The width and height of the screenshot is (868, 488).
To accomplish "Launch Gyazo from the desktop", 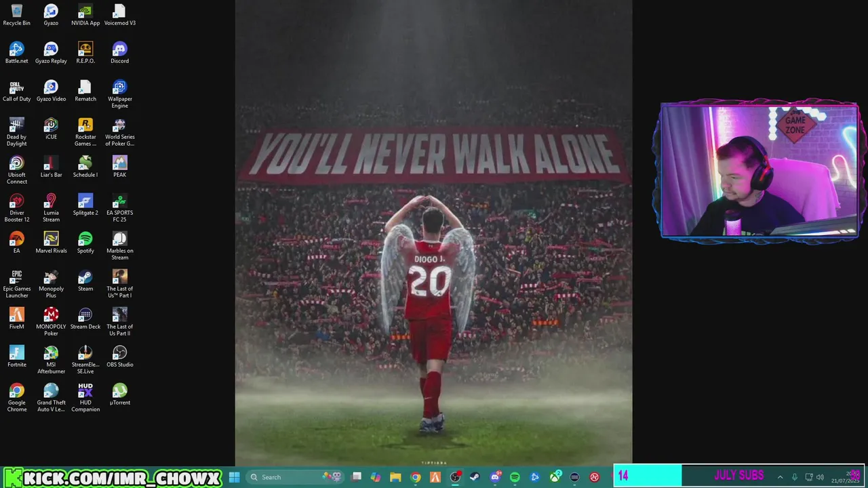I will (x=51, y=15).
